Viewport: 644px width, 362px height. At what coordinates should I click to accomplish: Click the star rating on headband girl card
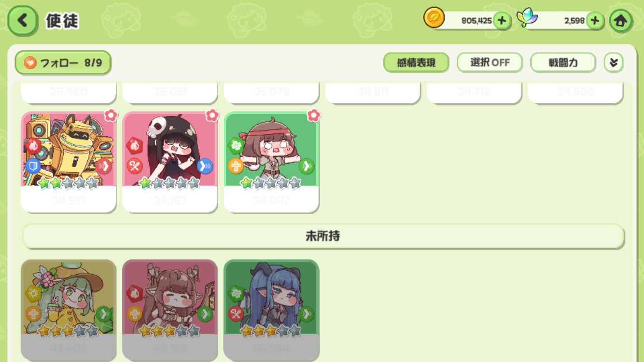coord(271,183)
